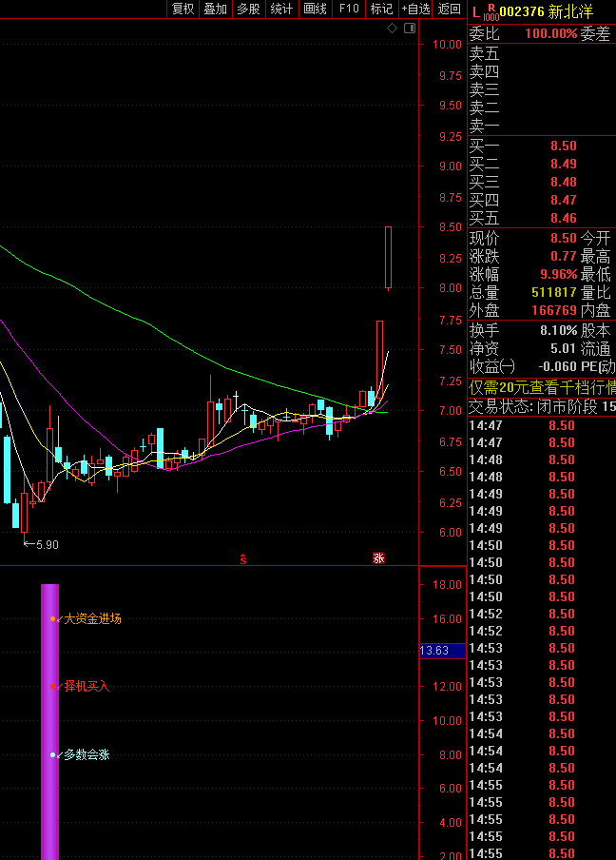Click the 总量 511817 value

tap(554, 292)
